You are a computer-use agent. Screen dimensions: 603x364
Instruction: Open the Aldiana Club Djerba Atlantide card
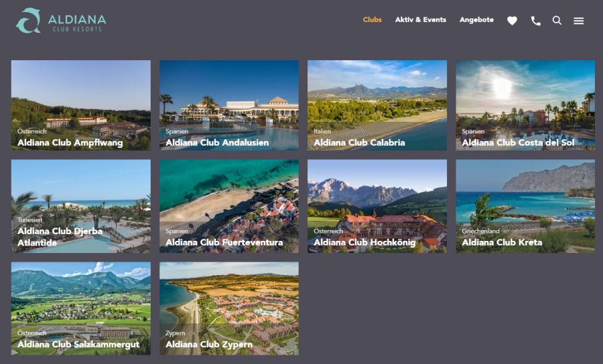pyautogui.click(x=81, y=206)
